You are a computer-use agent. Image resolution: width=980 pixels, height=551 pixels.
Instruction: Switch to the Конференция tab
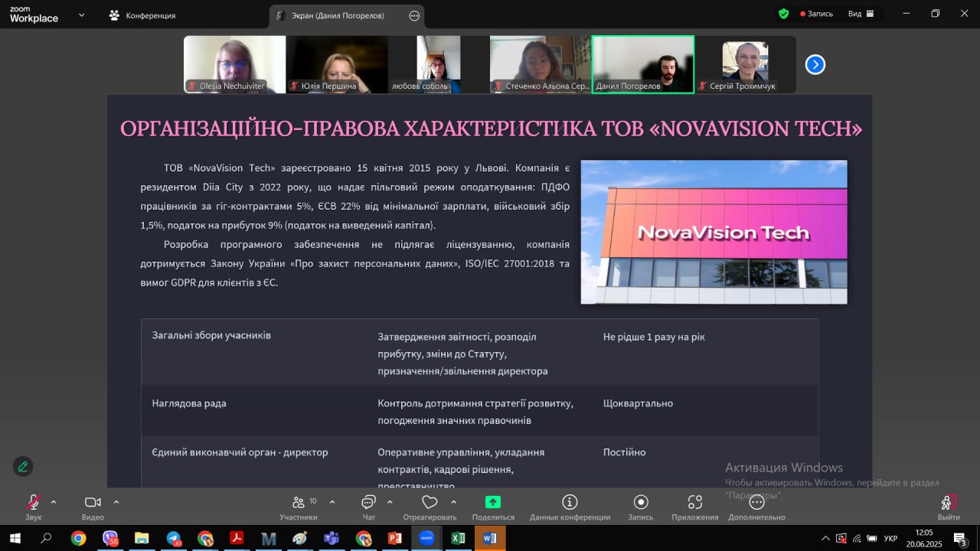142,15
